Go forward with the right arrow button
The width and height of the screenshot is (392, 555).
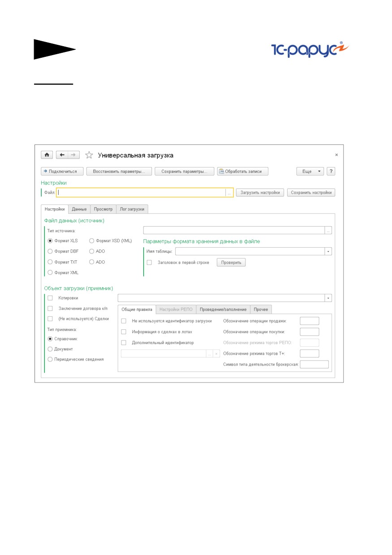coord(74,155)
